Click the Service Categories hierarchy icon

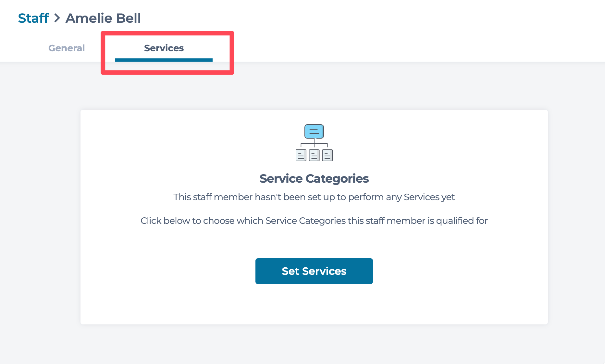click(x=314, y=143)
